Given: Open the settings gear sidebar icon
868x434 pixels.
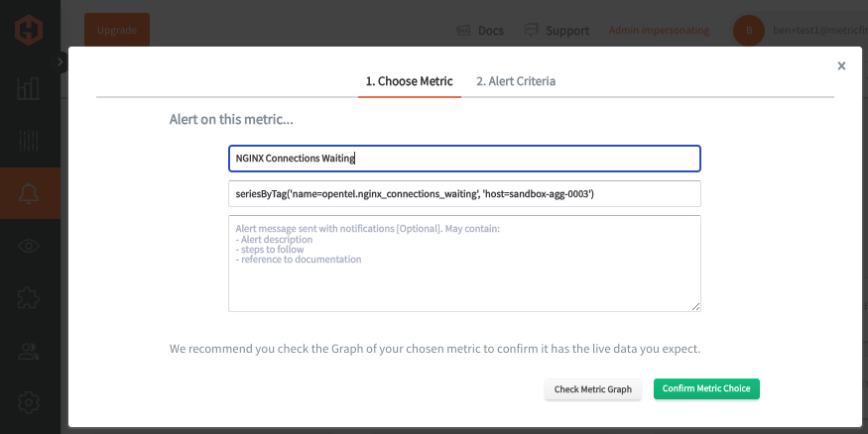Looking at the screenshot, I should tap(28, 402).
